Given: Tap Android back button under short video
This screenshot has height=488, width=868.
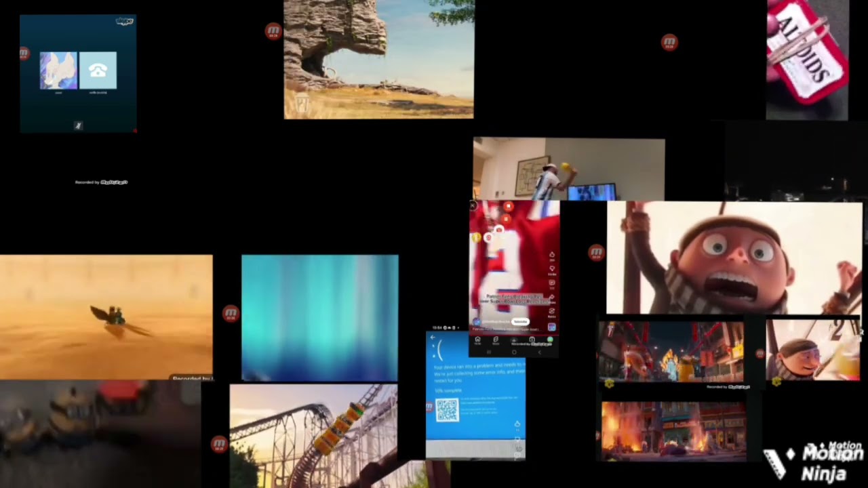Looking at the screenshot, I should [540, 352].
